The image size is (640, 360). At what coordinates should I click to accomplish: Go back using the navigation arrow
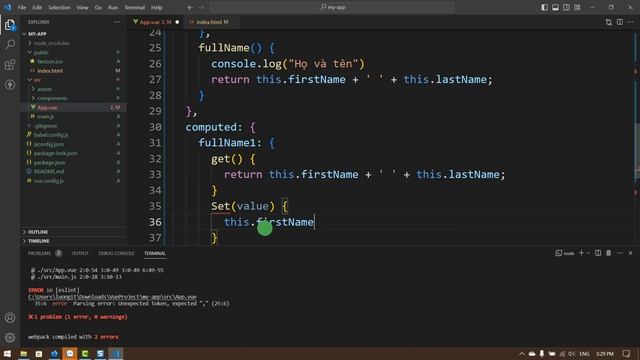pyautogui.click(x=190, y=7)
